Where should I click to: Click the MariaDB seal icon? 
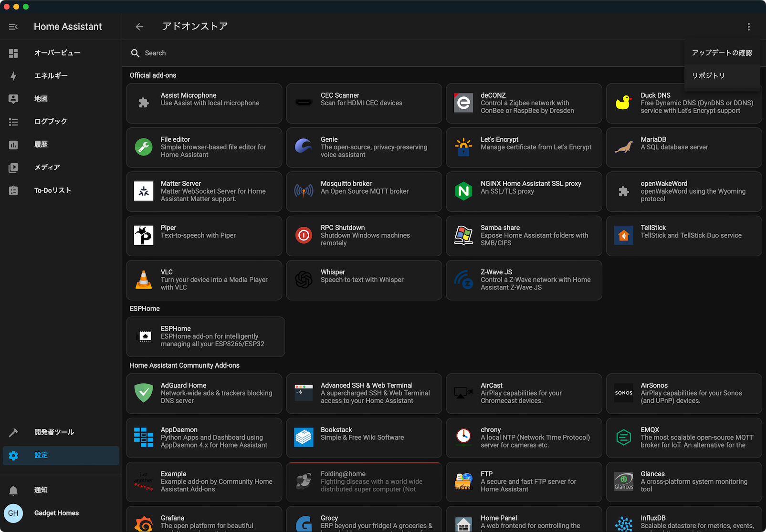(623, 147)
